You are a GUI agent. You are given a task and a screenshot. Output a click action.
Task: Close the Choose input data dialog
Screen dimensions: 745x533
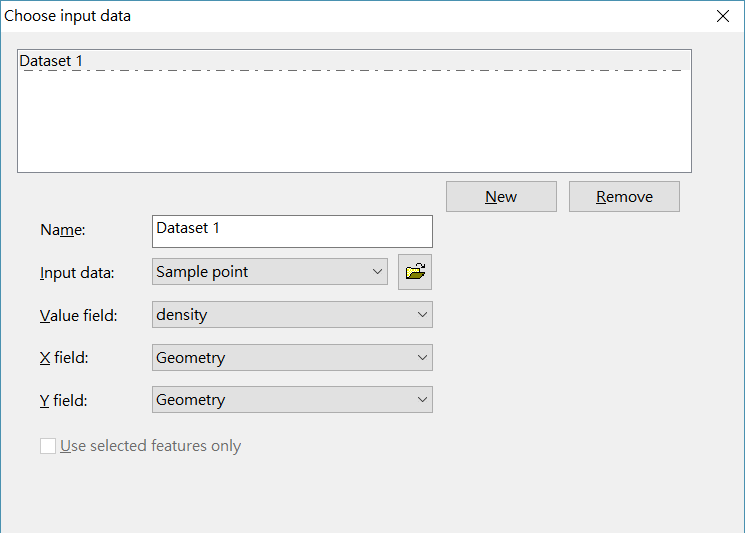tap(723, 16)
